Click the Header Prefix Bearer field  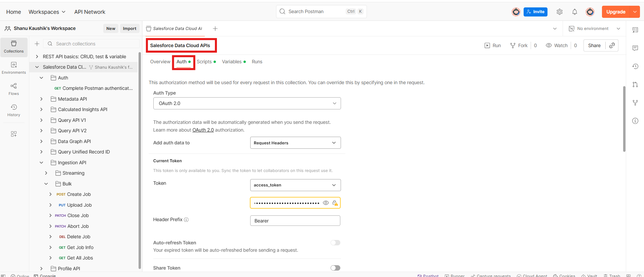(295, 221)
